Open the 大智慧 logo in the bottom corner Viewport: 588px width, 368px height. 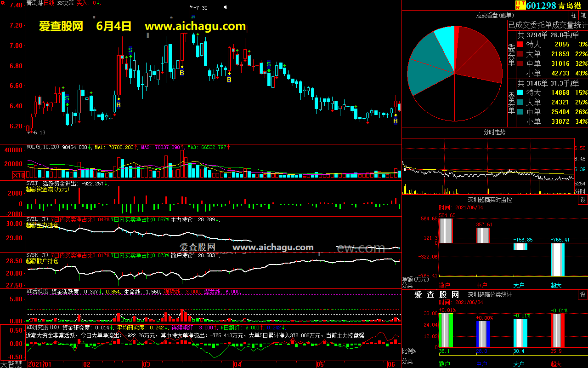[11, 364]
